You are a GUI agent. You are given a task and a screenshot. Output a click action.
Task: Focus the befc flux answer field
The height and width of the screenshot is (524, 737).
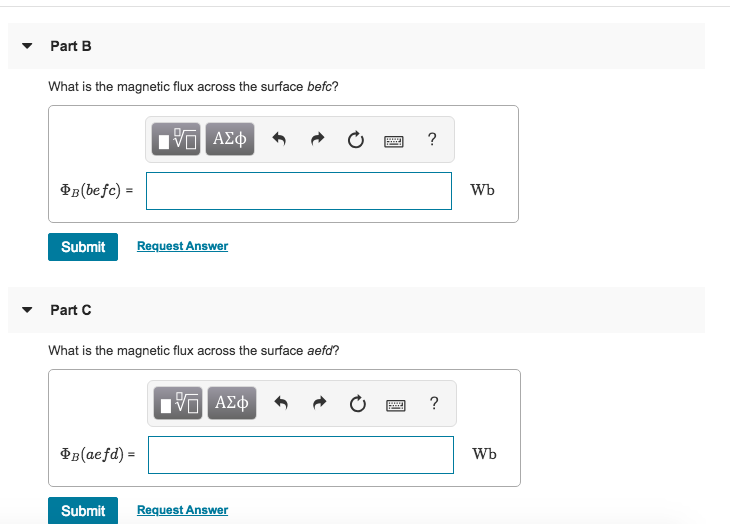(x=299, y=191)
